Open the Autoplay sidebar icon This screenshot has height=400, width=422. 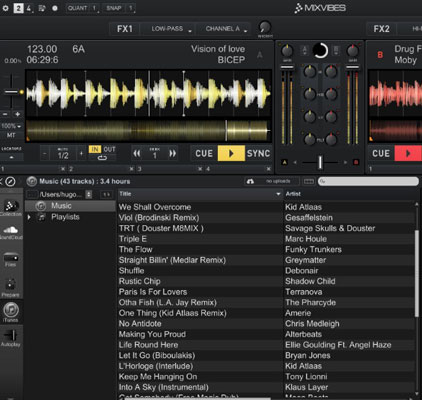pyautogui.click(x=11, y=337)
